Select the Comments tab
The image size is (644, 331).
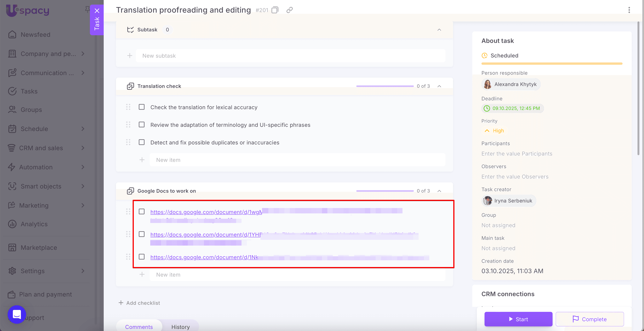tap(139, 327)
